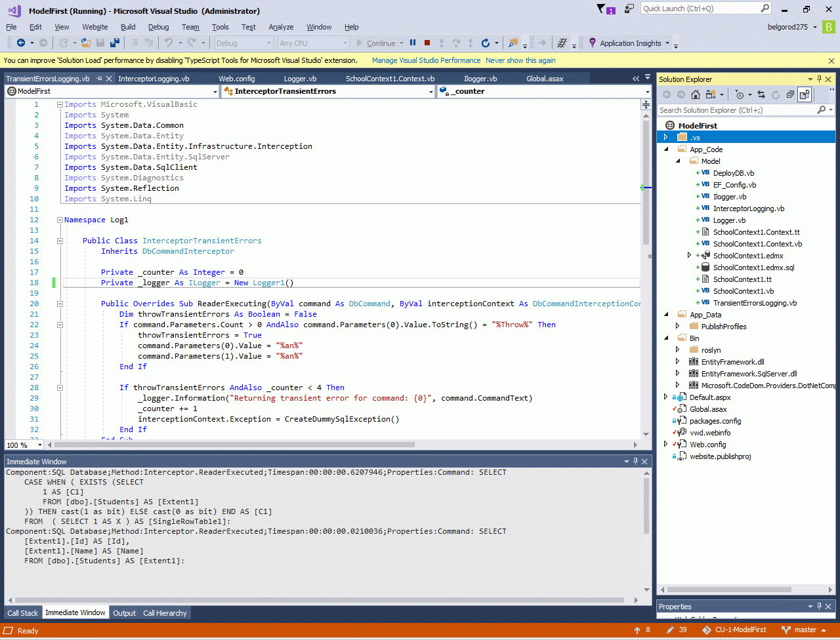Toggle Show All Files in Solution Explorer
840x640 pixels.
pos(805,94)
